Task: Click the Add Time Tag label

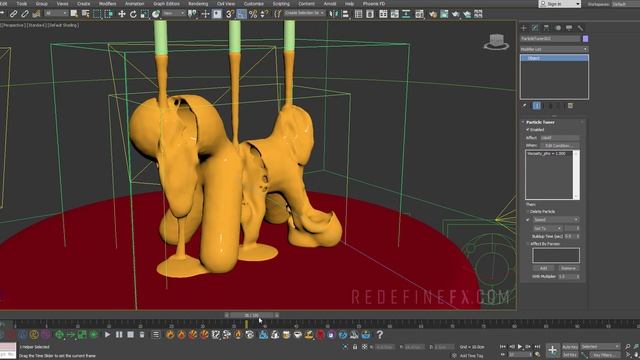Action: pyautogui.click(x=471, y=356)
